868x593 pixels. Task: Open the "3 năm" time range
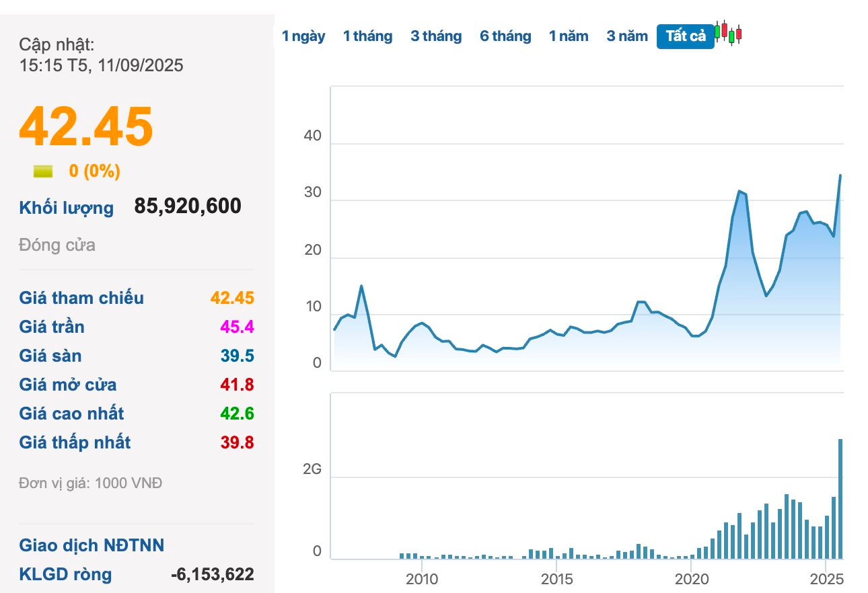(x=627, y=36)
